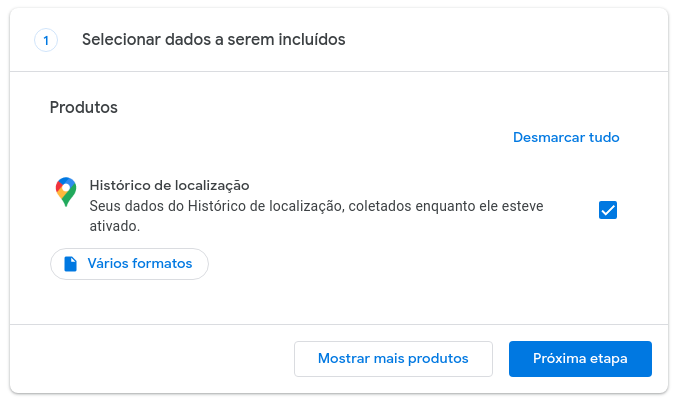The image size is (678, 400).
Task: Click the Google Maps pin icon
Action: click(66, 192)
